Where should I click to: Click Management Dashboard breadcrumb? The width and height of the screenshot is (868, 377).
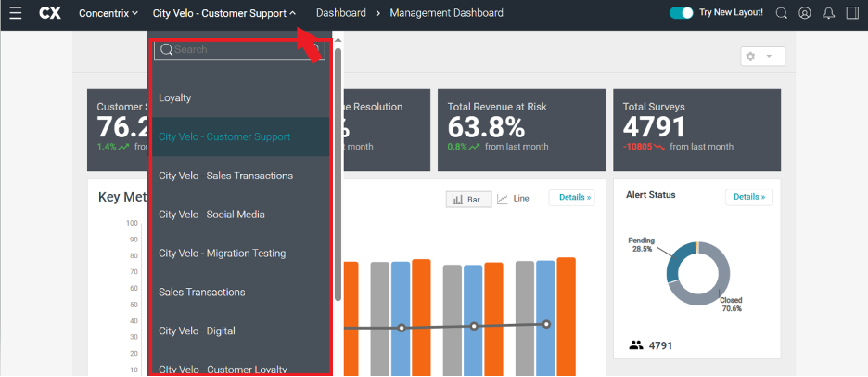coord(447,13)
